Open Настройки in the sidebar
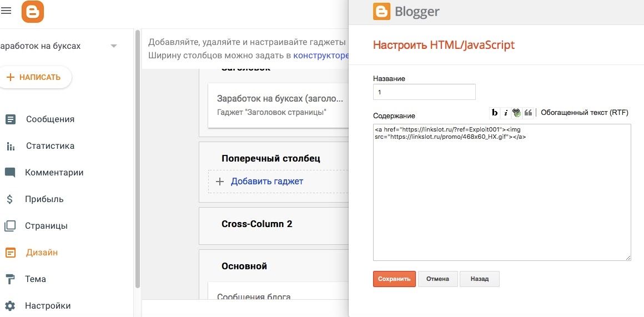The image size is (644, 317). tap(48, 306)
